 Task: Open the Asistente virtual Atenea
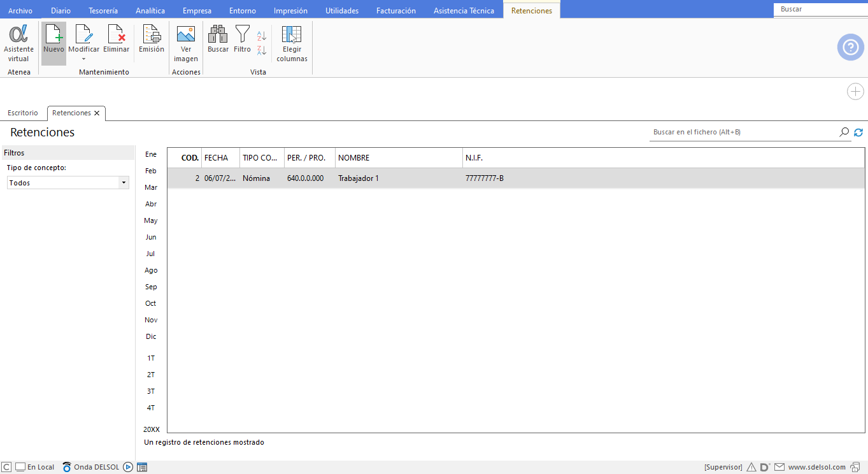click(x=18, y=43)
